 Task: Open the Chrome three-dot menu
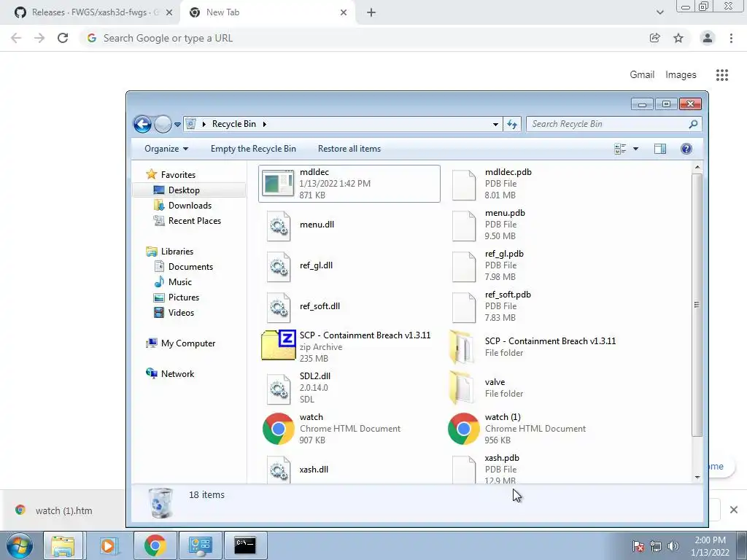(x=731, y=38)
